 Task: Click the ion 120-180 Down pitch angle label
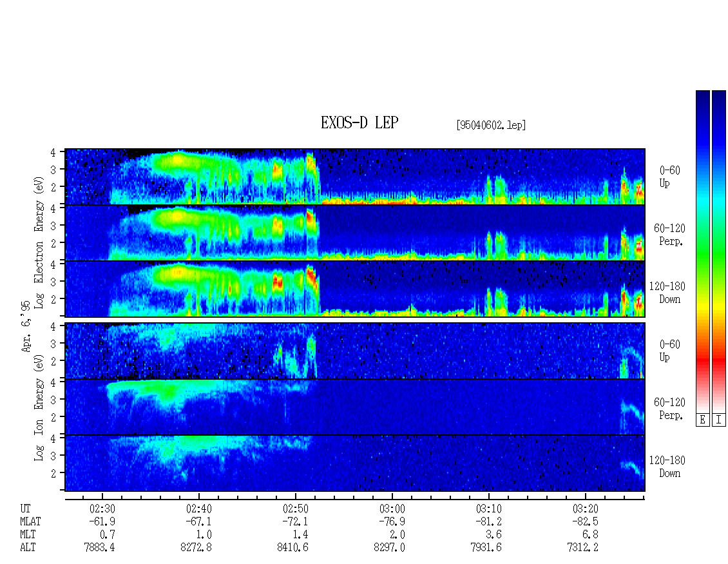(667, 467)
